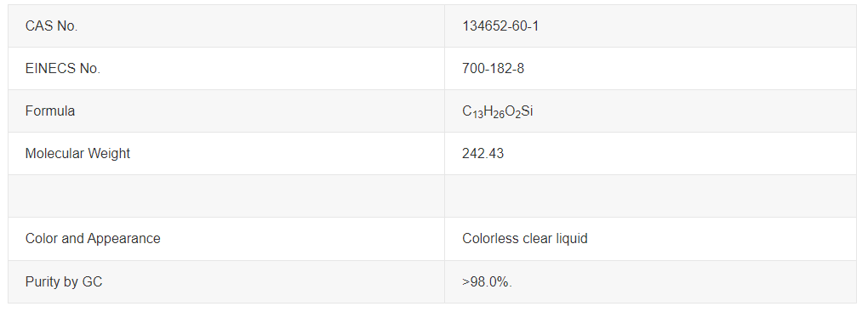Click the Molecular Weight label
This screenshot has height=312, width=868.
pyautogui.click(x=77, y=153)
